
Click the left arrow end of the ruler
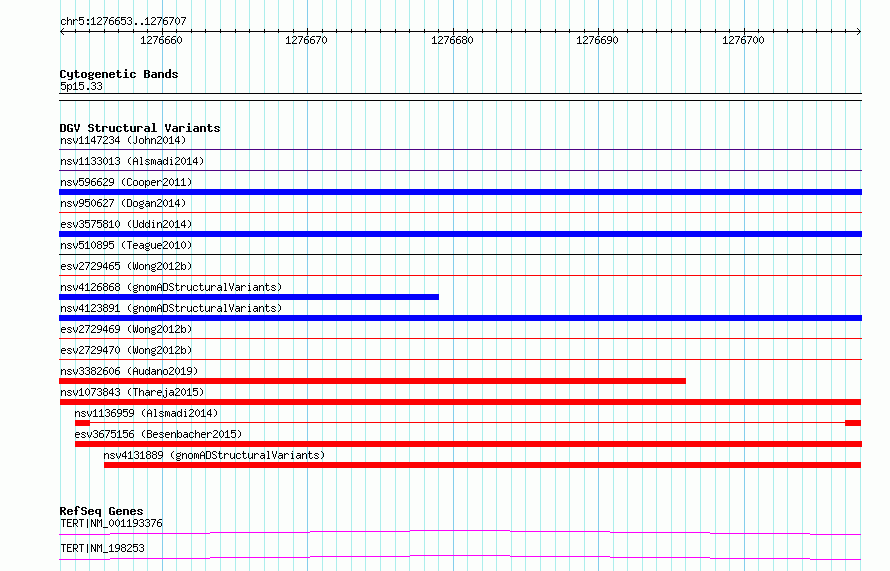coord(62,31)
